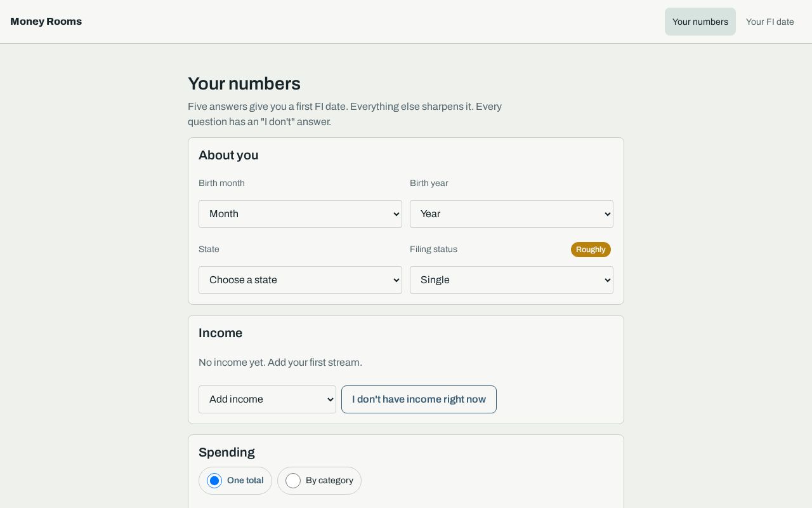812x508 pixels.
Task: Click the Roughly badge on Filing status
Action: pyautogui.click(x=591, y=250)
